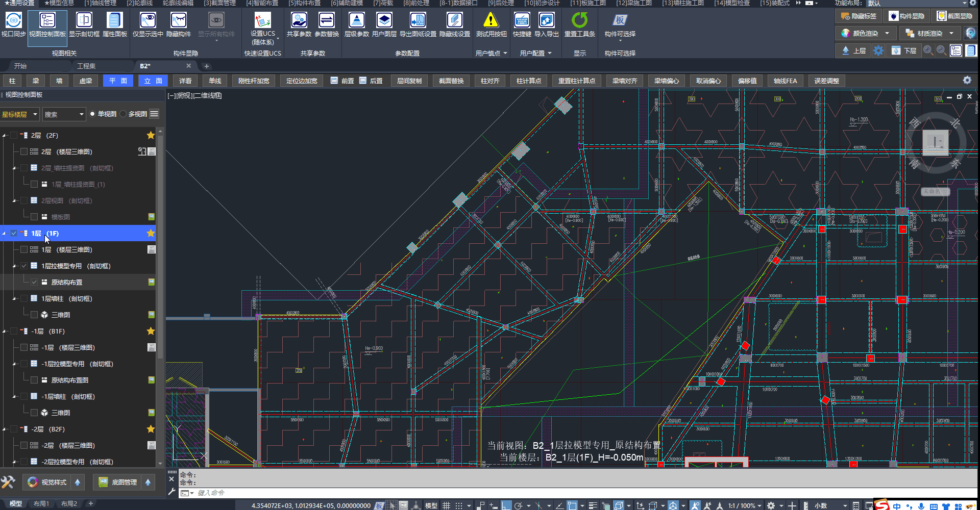This screenshot has height=510, width=980.
Task: Click the 设置UCS icon
Action: (x=262, y=20)
